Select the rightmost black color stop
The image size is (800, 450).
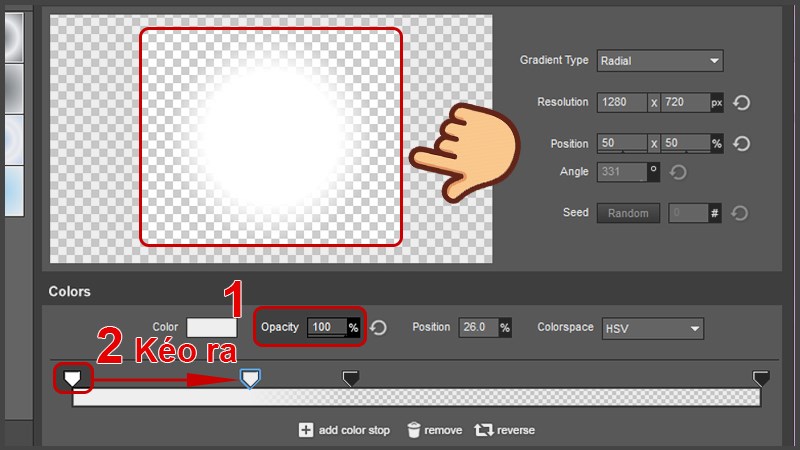(761, 377)
